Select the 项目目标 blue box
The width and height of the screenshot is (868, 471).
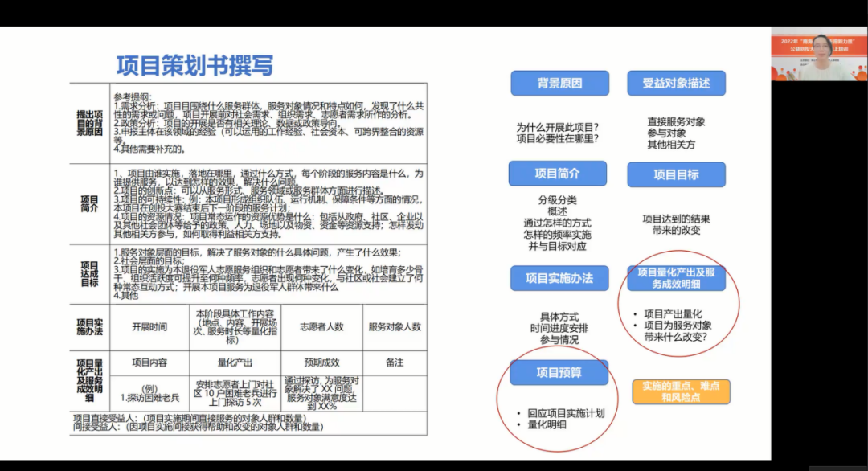point(676,175)
